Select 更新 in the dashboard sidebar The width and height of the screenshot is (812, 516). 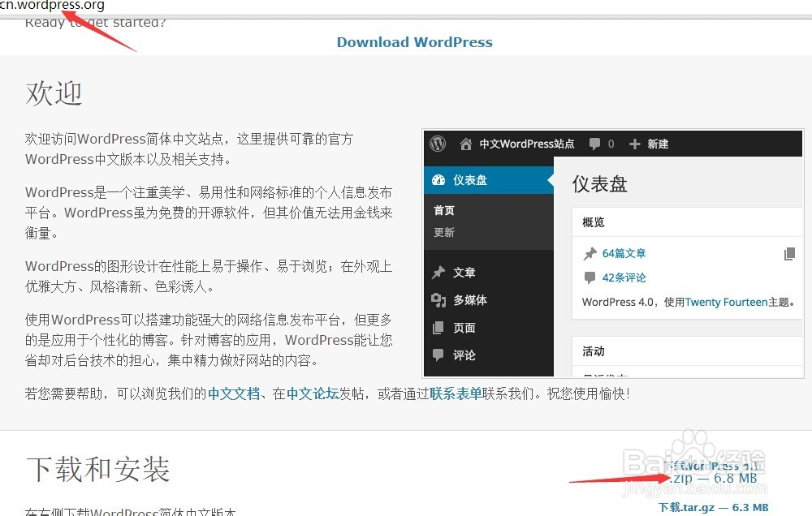[444, 232]
